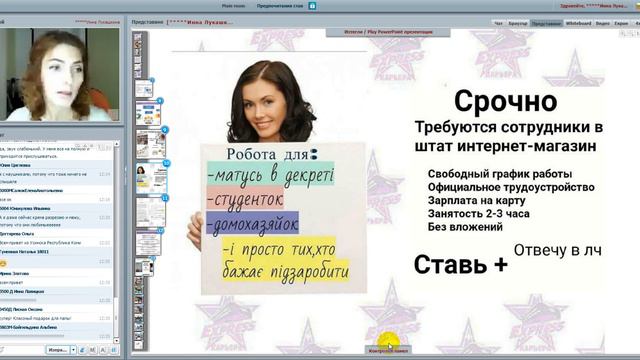Open the Экран tab
The width and height of the screenshot is (640, 360).
(621, 23)
